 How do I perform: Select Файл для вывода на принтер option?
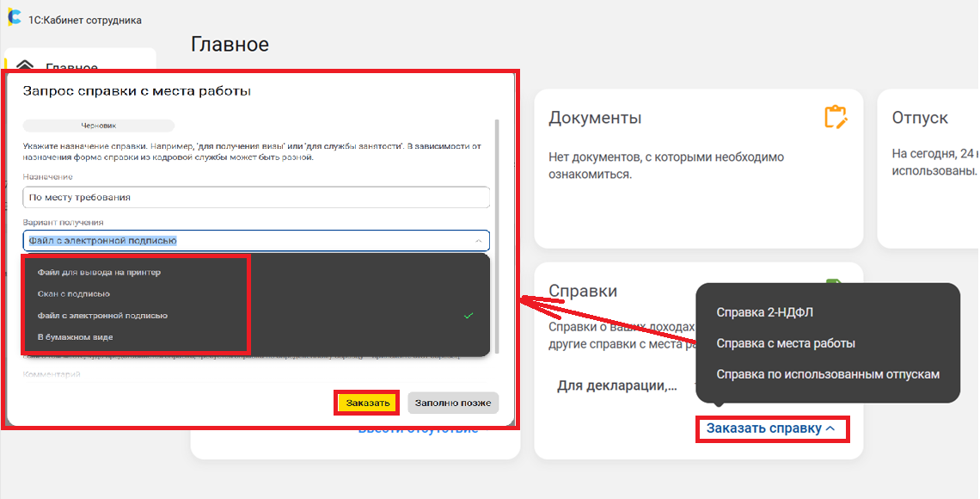[x=99, y=273]
